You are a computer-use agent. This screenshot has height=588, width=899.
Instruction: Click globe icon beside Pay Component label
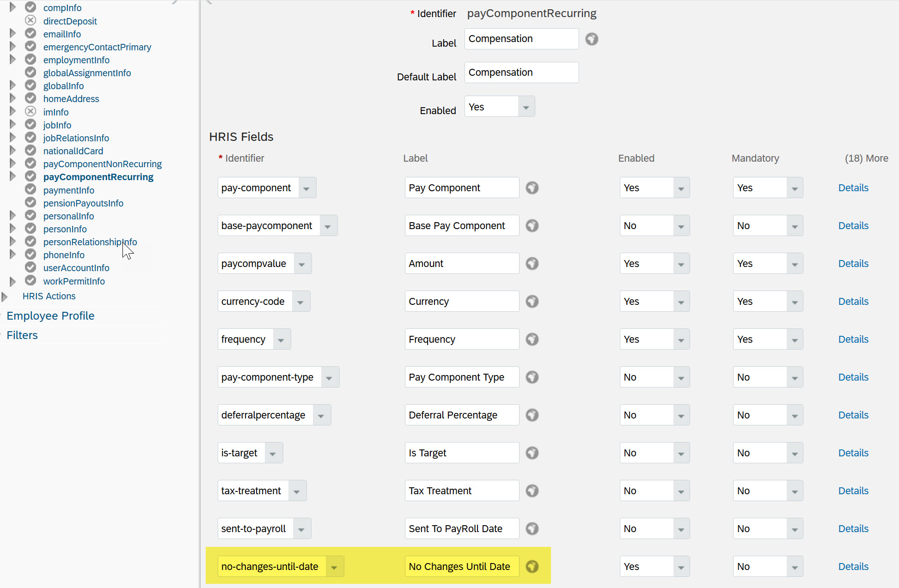532,188
